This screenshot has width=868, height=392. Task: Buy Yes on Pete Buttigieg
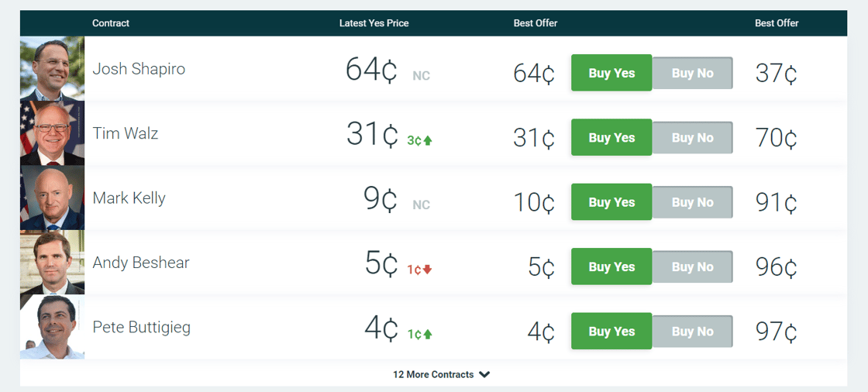coord(611,332)
